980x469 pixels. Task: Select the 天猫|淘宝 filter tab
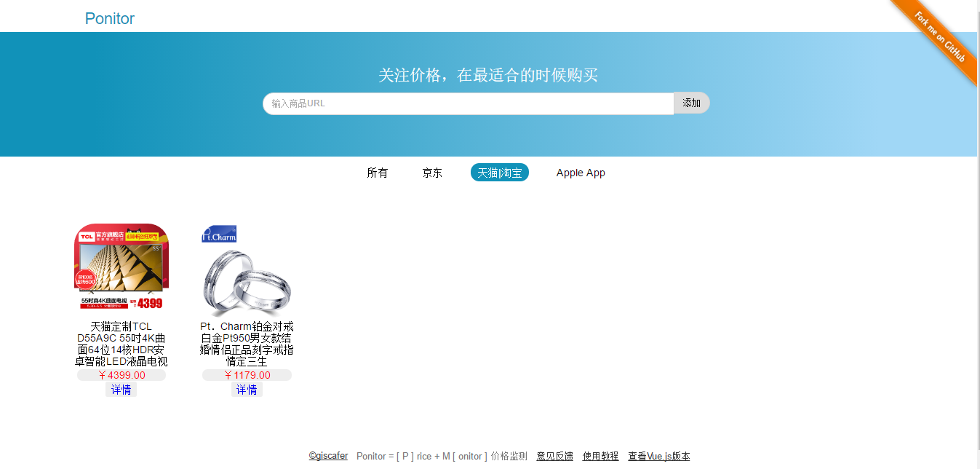click(500, 173)
